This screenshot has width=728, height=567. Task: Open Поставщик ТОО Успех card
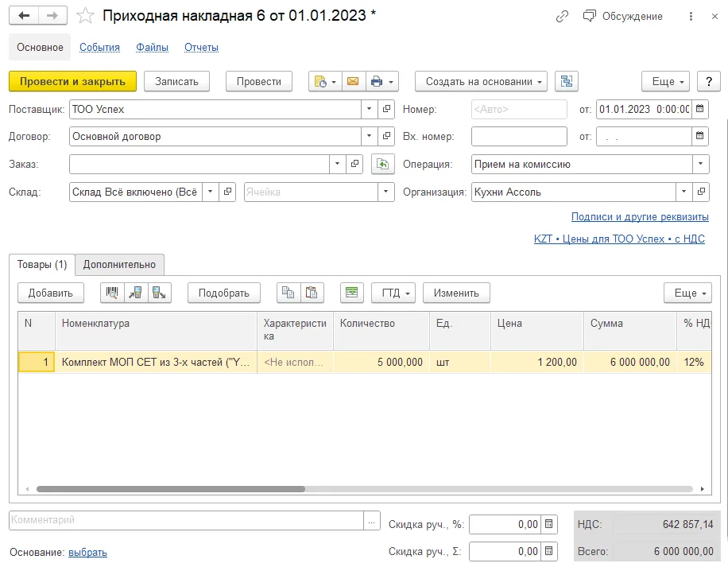[386, 109]
